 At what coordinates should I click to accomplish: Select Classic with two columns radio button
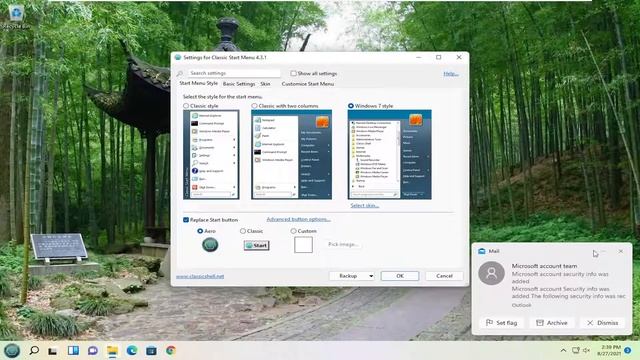point(254,106)
